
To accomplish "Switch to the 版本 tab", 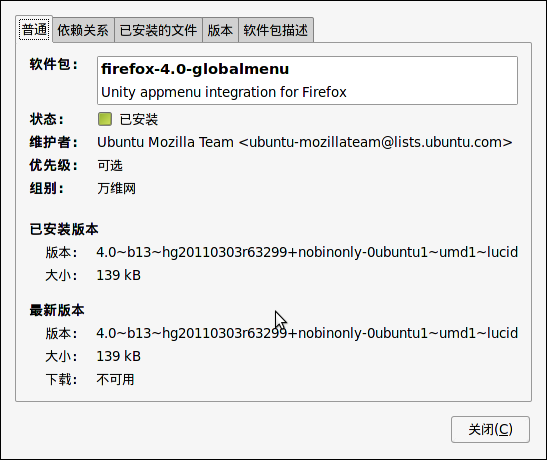I will [x=220, y=30].
